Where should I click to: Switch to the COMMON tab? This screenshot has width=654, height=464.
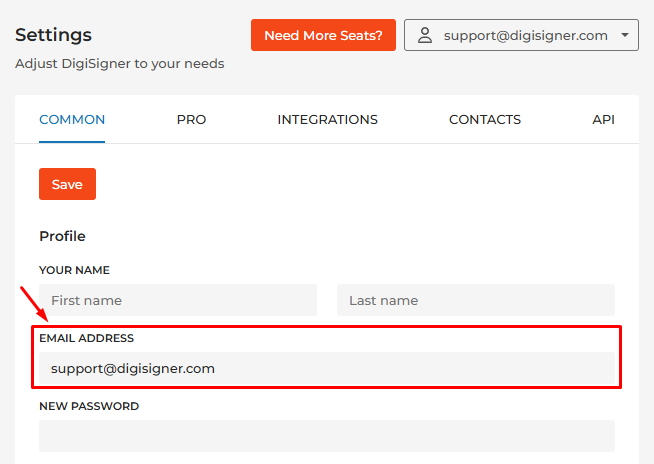(72, 120)
